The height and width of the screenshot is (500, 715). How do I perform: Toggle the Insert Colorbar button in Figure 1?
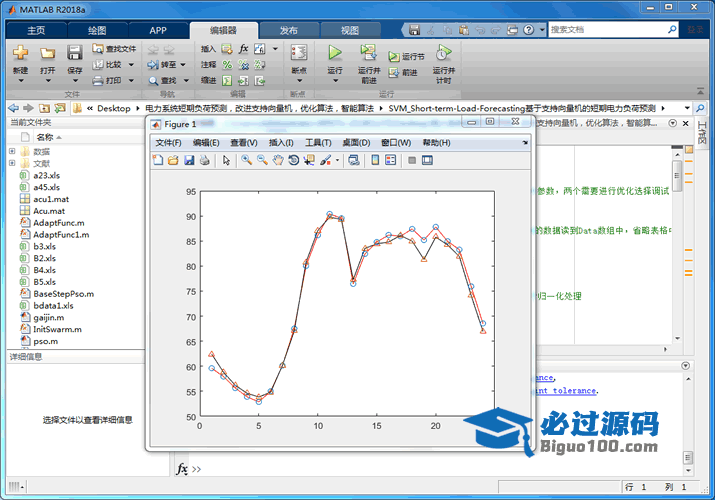375,160
